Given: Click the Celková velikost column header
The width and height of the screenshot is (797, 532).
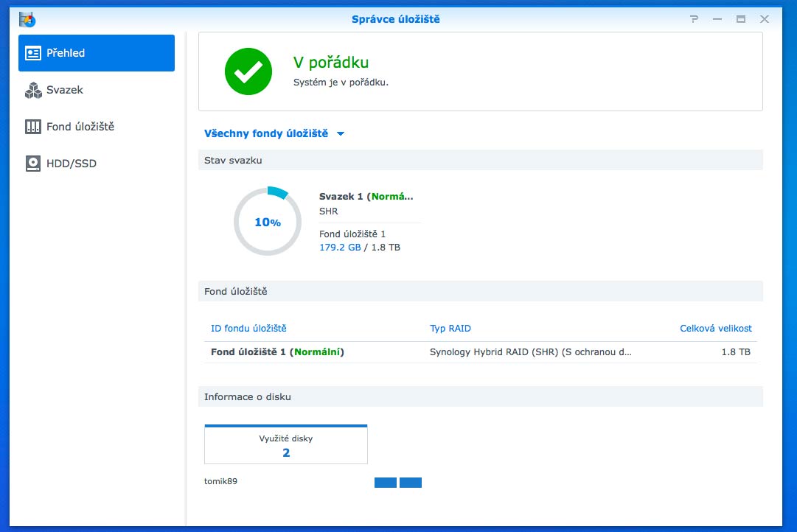Looking at the screenshot, I should [715, 329].
